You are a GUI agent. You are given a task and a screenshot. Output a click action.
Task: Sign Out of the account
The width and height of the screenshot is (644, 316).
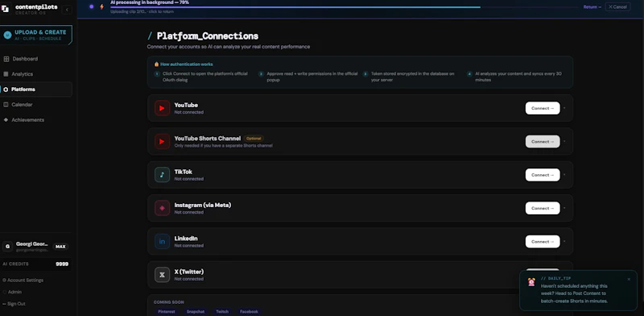14,304
